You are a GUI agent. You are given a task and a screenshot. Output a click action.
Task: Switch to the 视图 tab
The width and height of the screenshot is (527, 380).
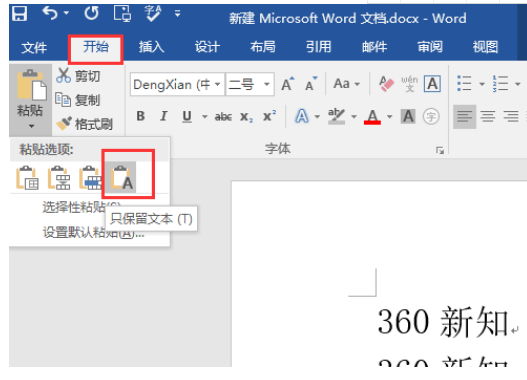(x=485, y=47)
